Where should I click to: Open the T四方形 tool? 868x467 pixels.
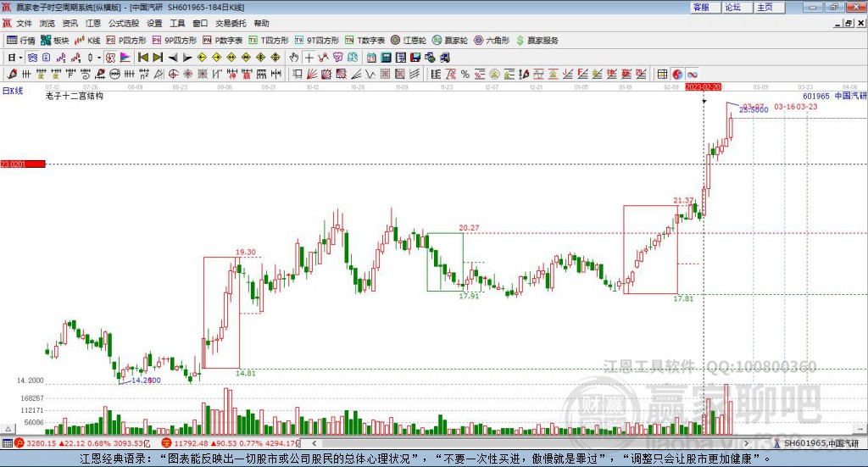click(x=269, y=41)
